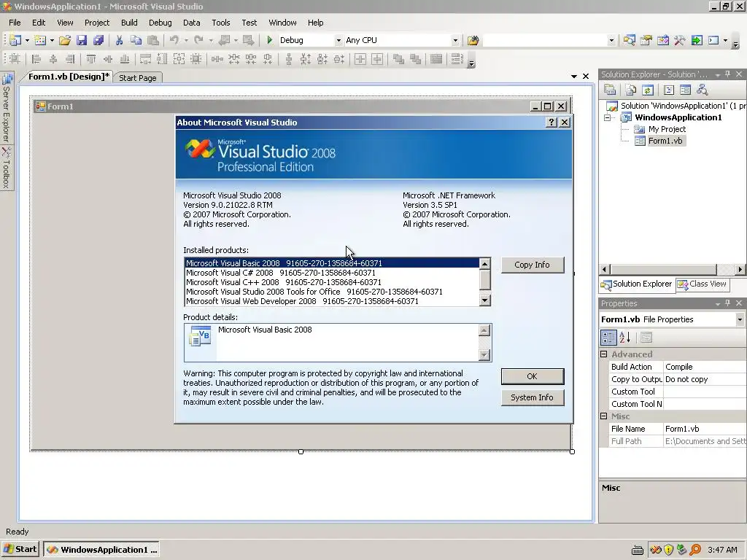The image size is (747, 560).
Task: Click the View Code icon in Solution Explorer
Action: [668, 90]
